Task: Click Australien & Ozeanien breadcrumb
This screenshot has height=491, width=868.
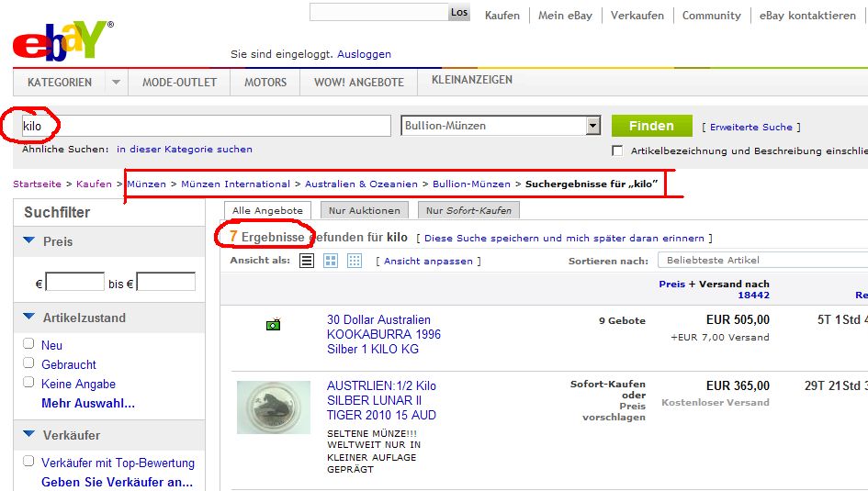Action: click(x=362, y=184)
